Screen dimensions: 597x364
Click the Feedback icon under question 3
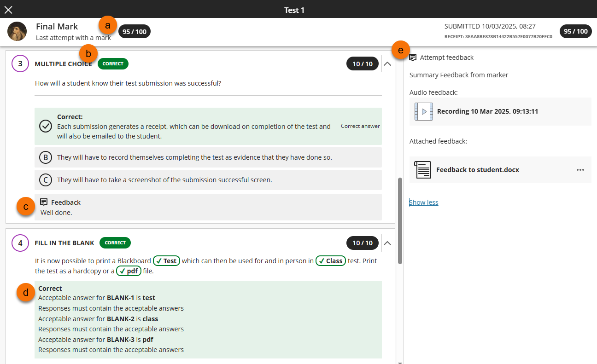pos(44,202)
